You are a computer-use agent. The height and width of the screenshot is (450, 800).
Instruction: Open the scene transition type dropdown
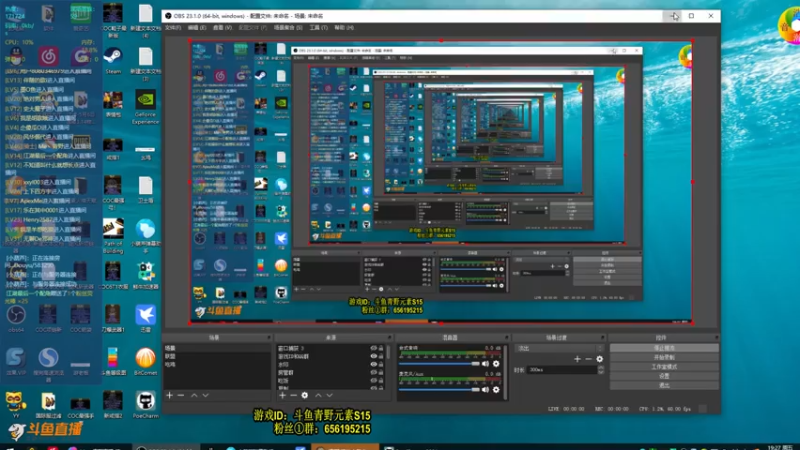click(560, 348)
